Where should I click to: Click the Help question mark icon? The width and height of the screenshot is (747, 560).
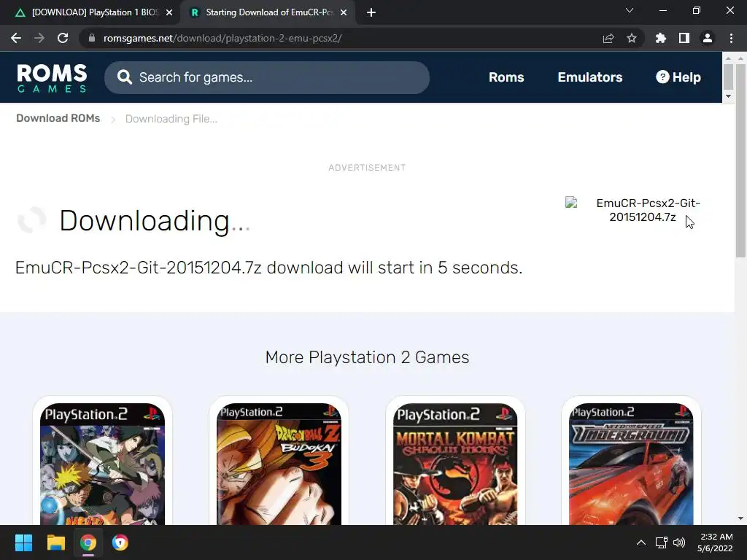pyautogui.click(x=662, y=77)
